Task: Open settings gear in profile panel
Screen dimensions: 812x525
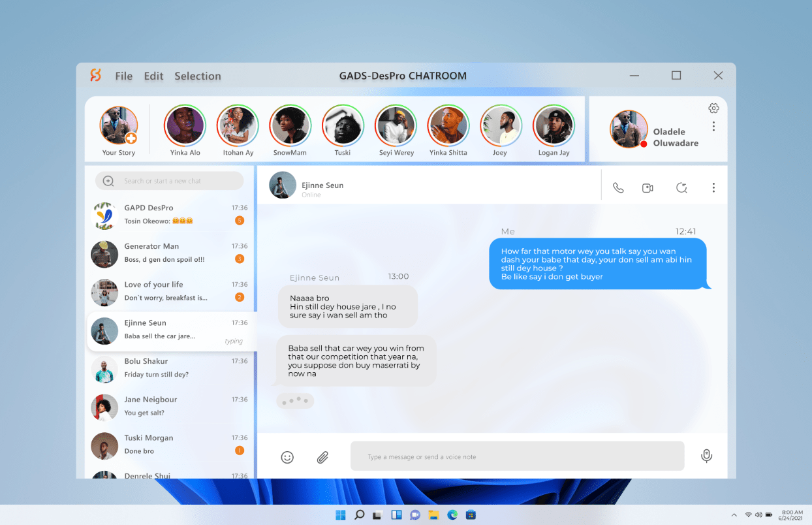Action: coord(713,108)
